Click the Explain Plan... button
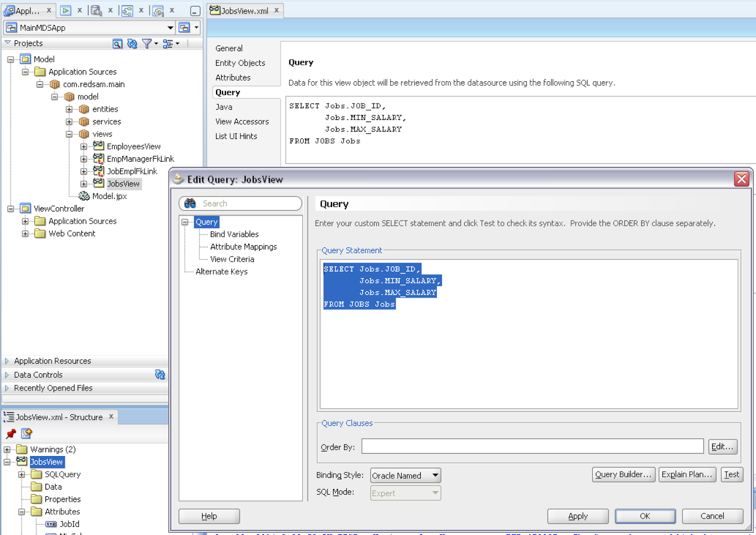The width and height of the screenshot is (756, 535). 687,475
